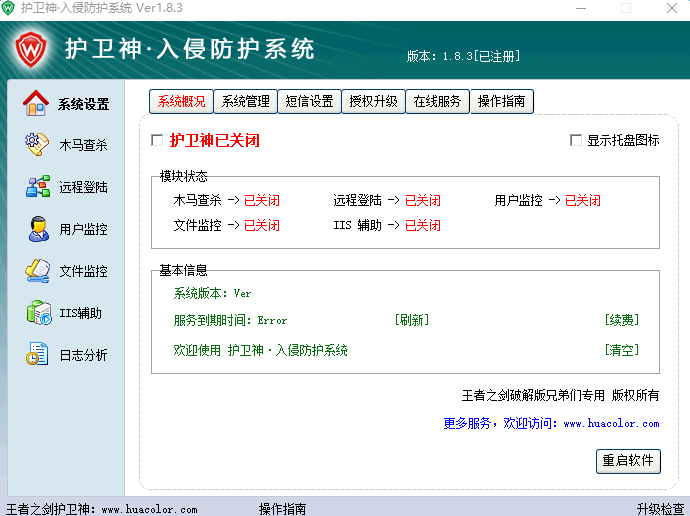Click IIS 辅助 module 已关闭 status
Viewport: 690px width, 516px height.
click(x=422, y=226)
